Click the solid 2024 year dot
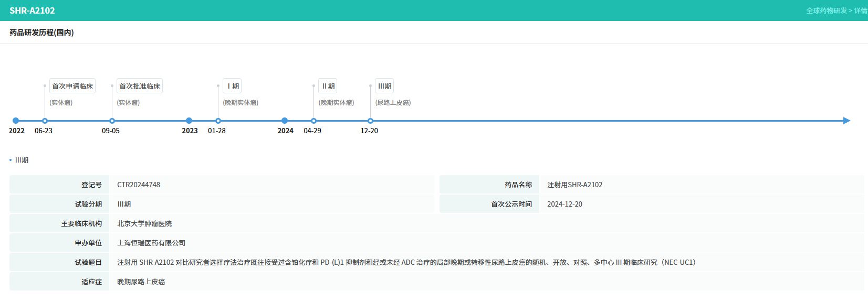 [x=285, y=121]
